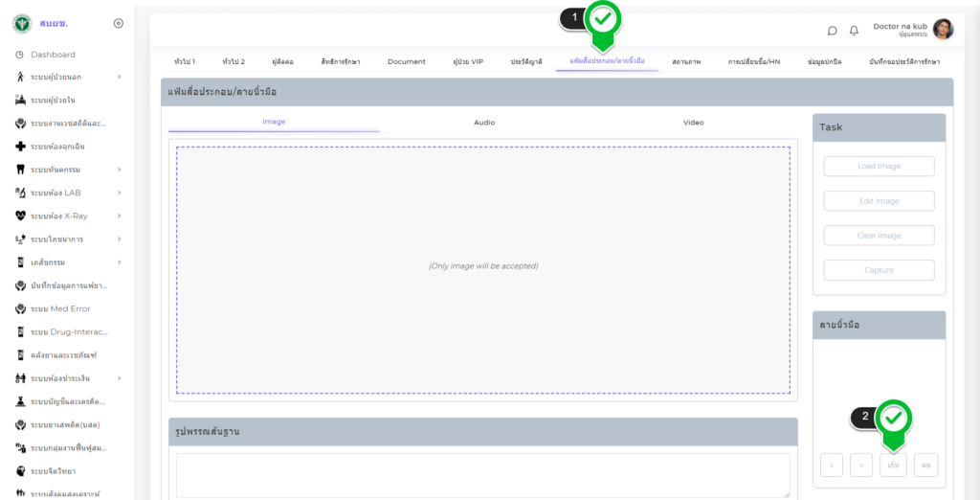Click the Doctor na kub profile avatar
The image size is (980, 500).
[x=943, y=30]
